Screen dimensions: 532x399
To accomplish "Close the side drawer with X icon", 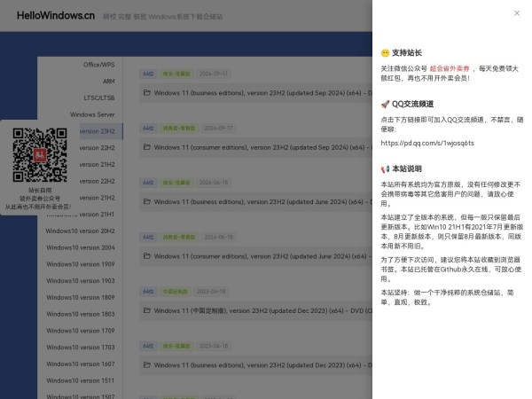I will pyautogui.click(x=517, y=13).
